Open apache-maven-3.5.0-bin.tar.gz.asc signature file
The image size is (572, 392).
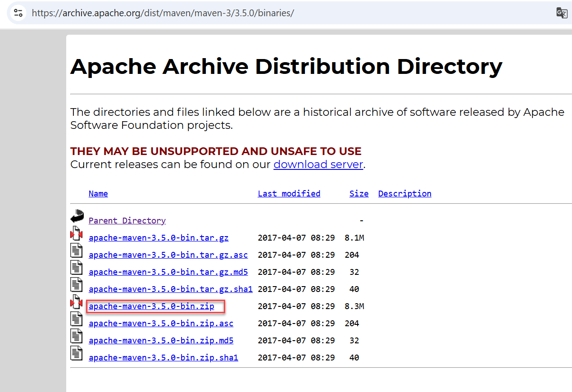coord(168,255)
